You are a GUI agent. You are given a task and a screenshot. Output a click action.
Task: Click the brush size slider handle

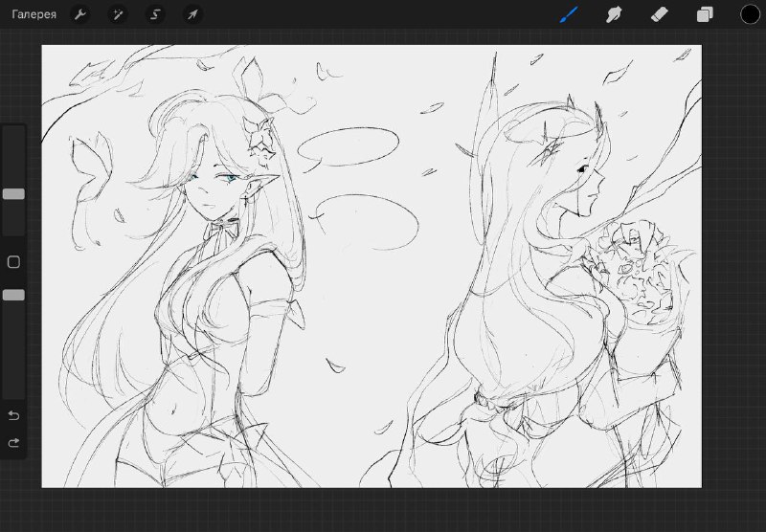pos(13,194)
